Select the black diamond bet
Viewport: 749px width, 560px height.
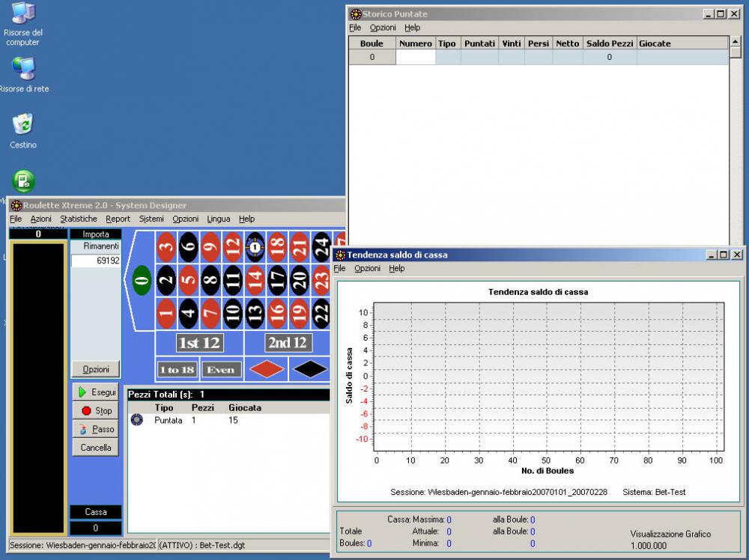coord(309,369)
